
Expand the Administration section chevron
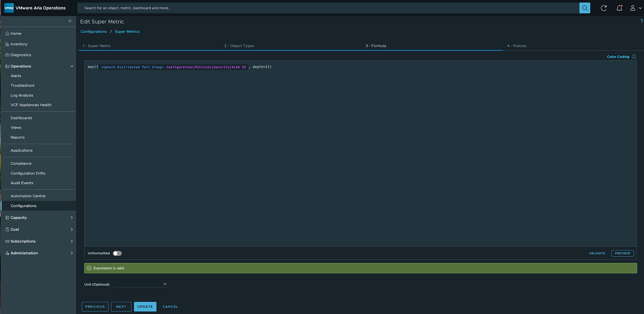click(71, 253)
